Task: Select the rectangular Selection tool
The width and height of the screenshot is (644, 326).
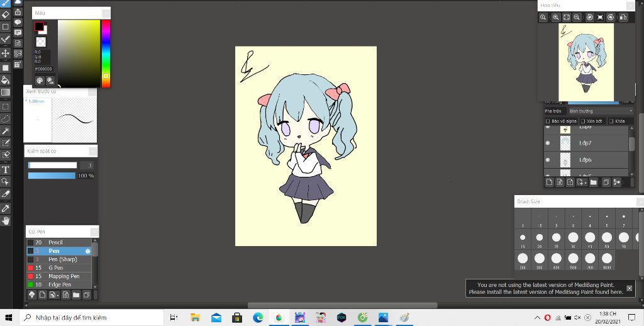Action: (x=5, y=106)
